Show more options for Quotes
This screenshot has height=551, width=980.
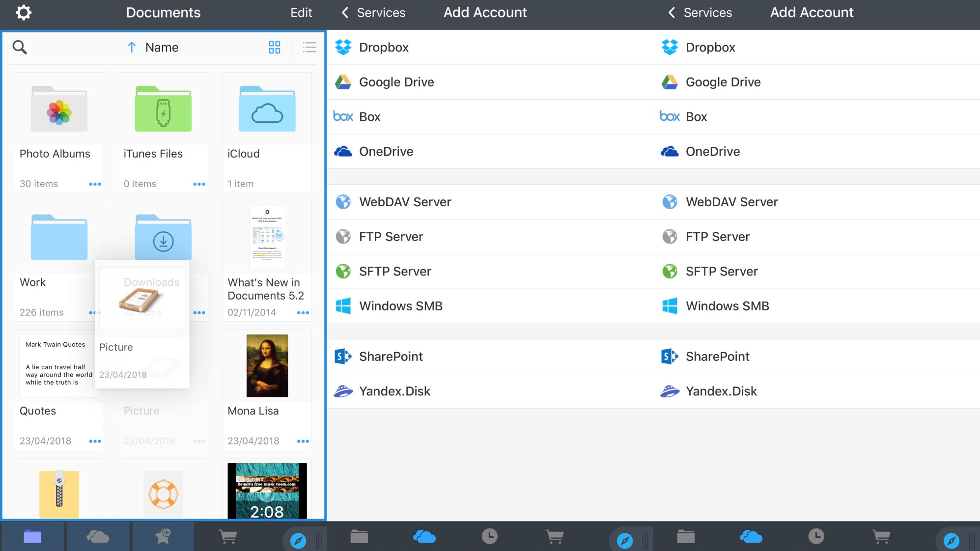(x=95, y=441)
